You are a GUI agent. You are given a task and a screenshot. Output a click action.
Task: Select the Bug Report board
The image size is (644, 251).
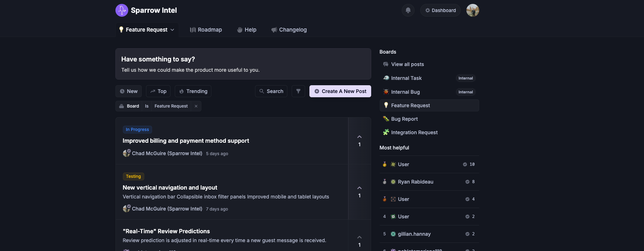tap(404, 119)
